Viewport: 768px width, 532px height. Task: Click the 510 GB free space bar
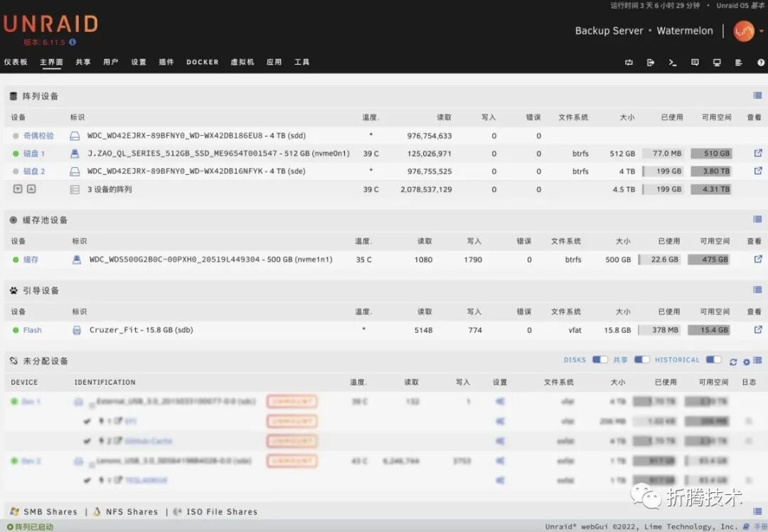point(710,154)
